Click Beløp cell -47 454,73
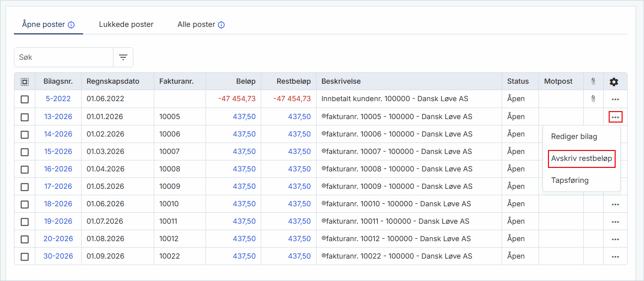The image size is (644, 281). (237, 99)
